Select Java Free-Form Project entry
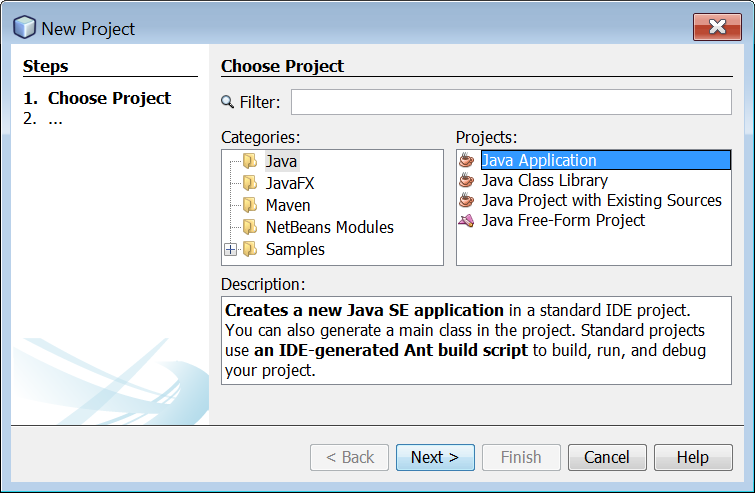Image resolution: width=755 pixels, height=493 pixels. (563, 221)
